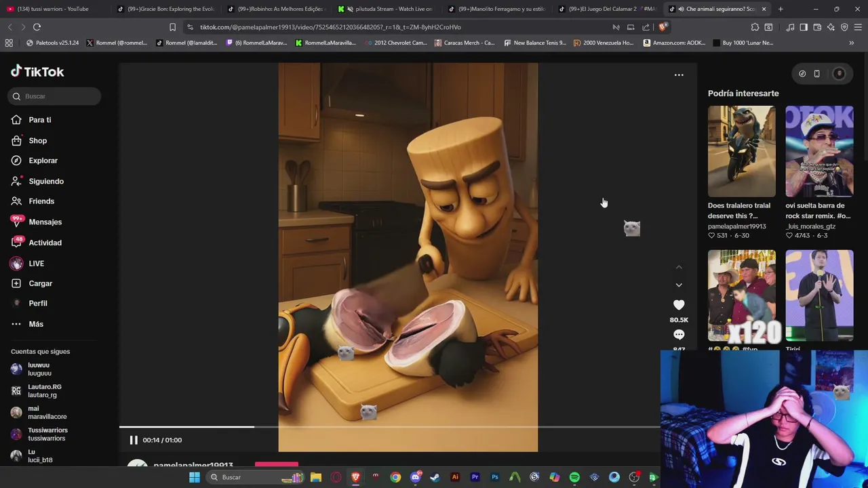The image size is (868, 488).
Task: Open the Actividad notifications
Action: click(36, 243)
